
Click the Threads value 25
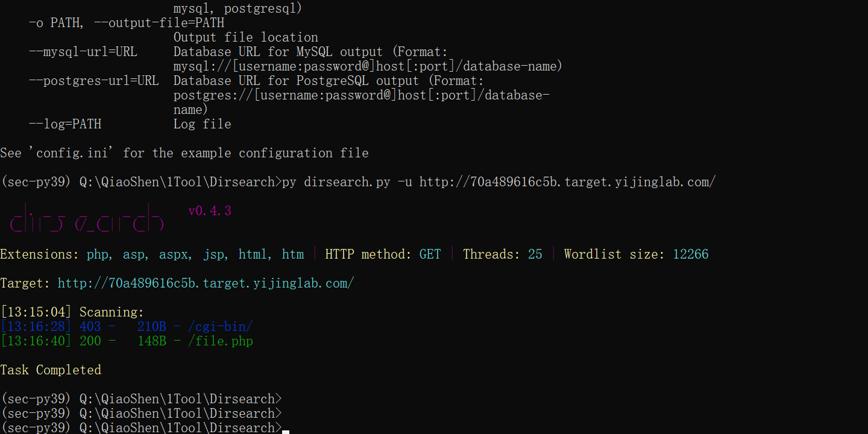[535, 254]
